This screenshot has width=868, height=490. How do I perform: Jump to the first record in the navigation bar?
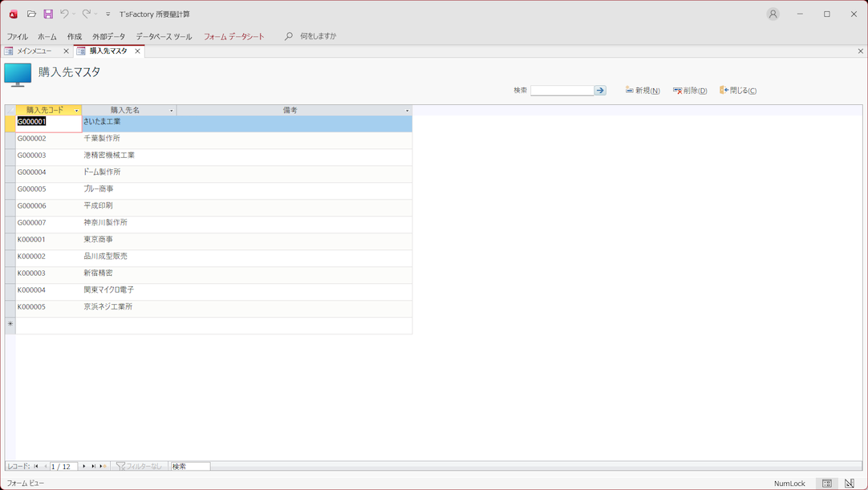click(x=36, y=466)
